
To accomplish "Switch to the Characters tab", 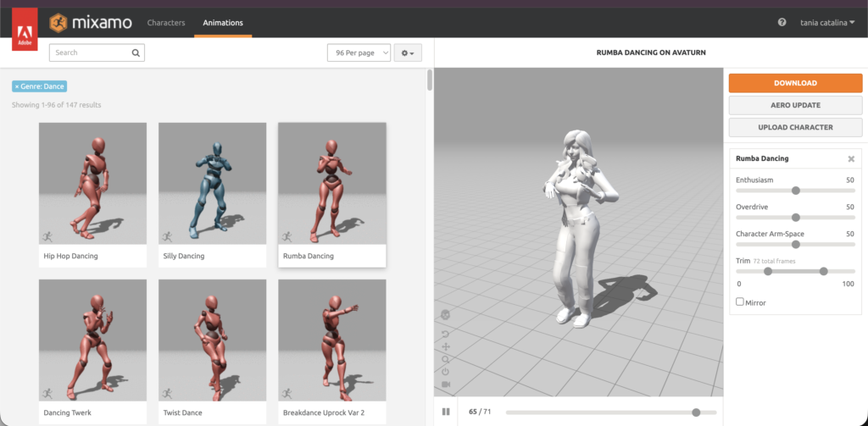I will click(x=166, y=23).
